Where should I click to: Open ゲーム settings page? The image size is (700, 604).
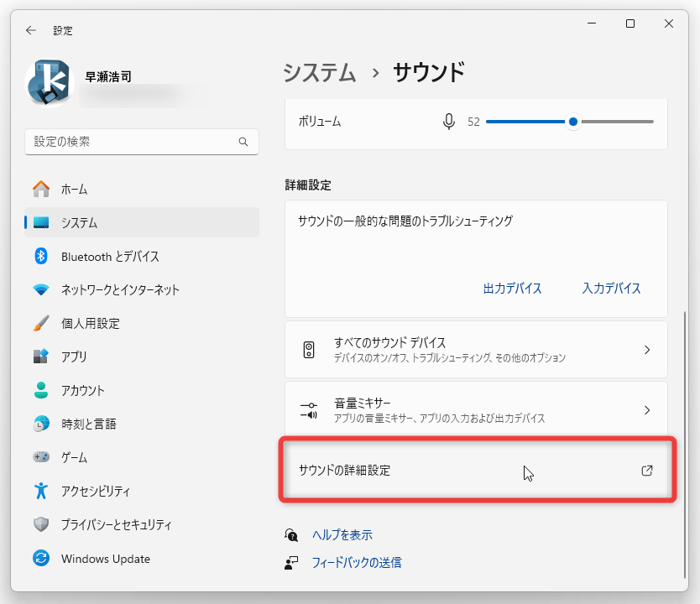(142, 457)
